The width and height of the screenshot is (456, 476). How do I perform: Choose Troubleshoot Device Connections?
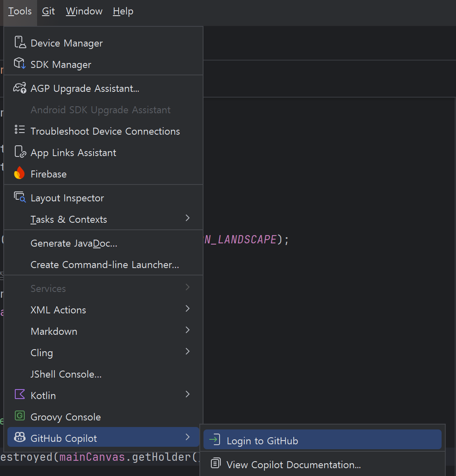[x=103, y=131]
